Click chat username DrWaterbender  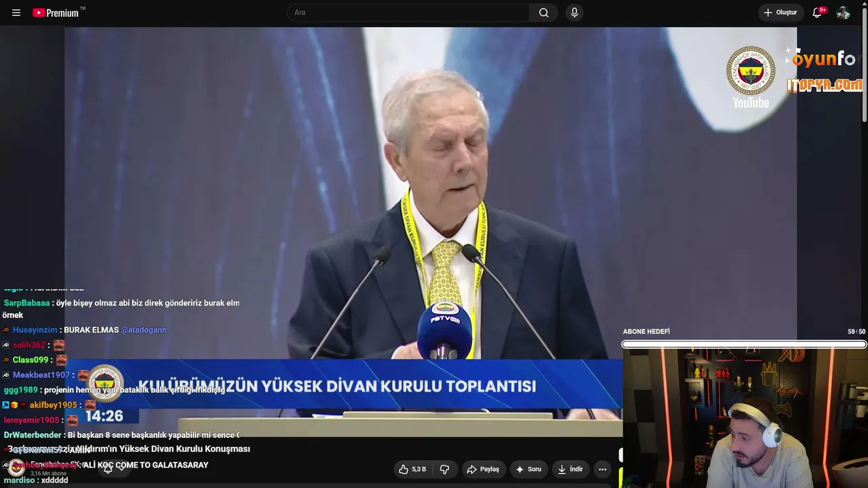point(33,435)
